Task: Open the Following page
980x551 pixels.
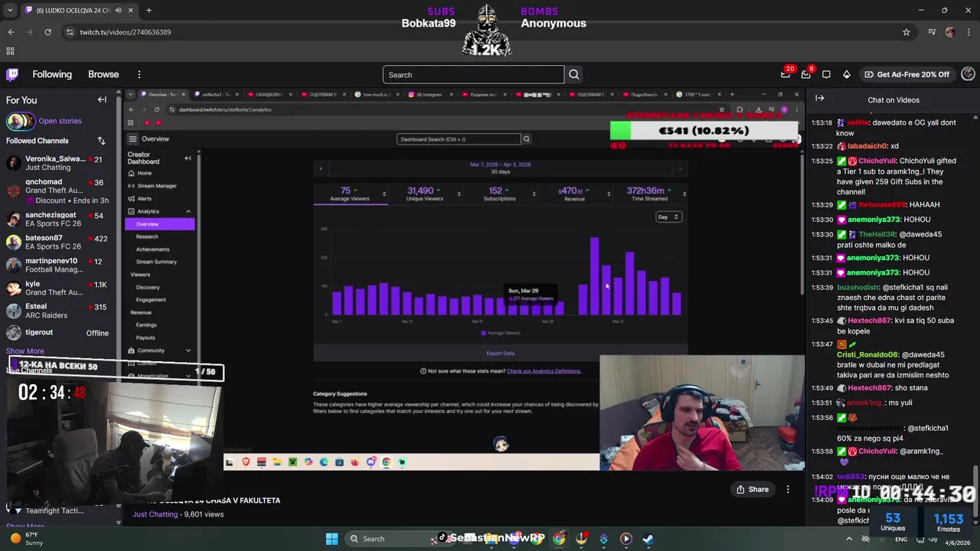Action: (x=52, y=74)
